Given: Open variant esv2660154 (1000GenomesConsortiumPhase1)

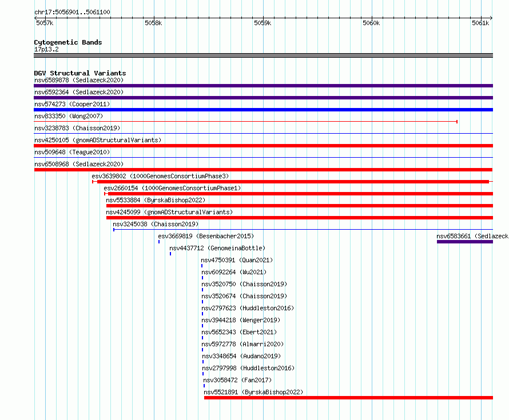Looking at the screenshot, I should (x=172, y=188).
